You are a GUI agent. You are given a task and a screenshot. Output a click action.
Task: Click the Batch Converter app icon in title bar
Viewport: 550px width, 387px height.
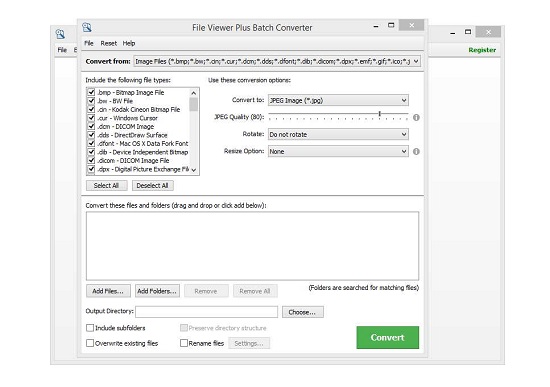[87, 27]
